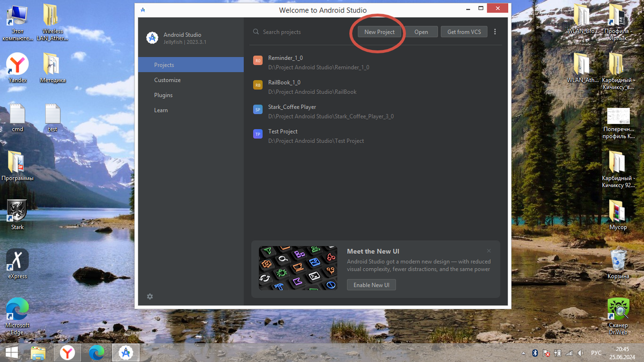Select the test file on desktop
The width and height of the screenshot is (644, 362).
(x=53, y=118)
